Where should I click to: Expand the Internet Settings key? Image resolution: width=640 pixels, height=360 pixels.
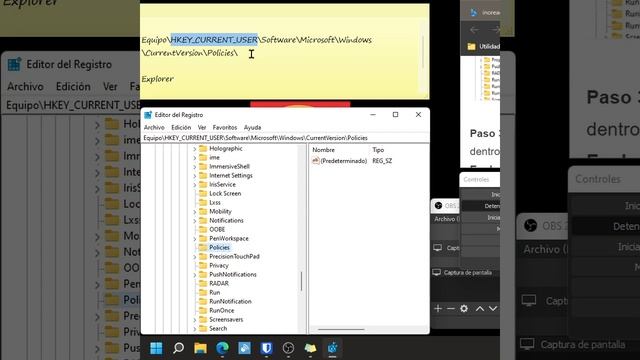[x=195, y=176]
